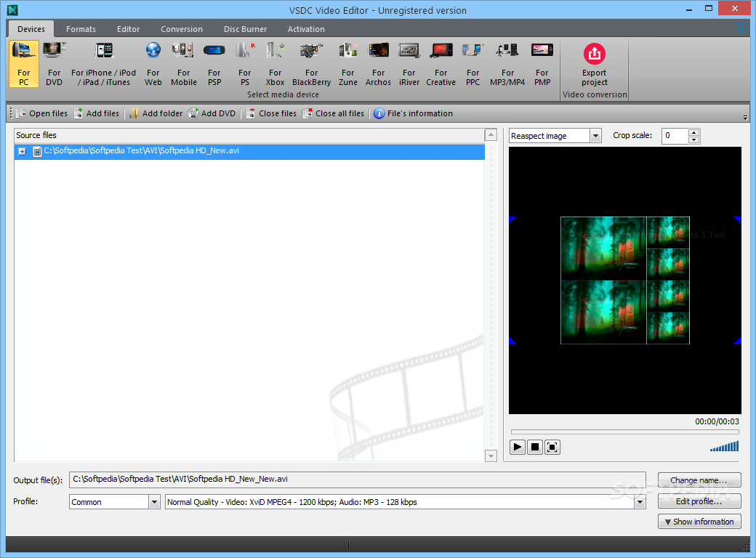
Task: Click the Show information button
Action: (x=699, y=522)
